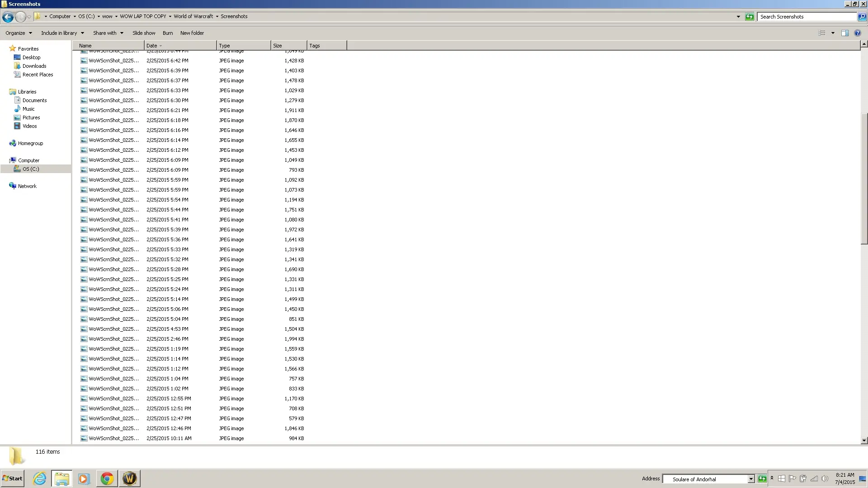Viewport: 868px width, 488px height.
Task: Open Google Chrome from taskbar
Action: tap(107, 479)
